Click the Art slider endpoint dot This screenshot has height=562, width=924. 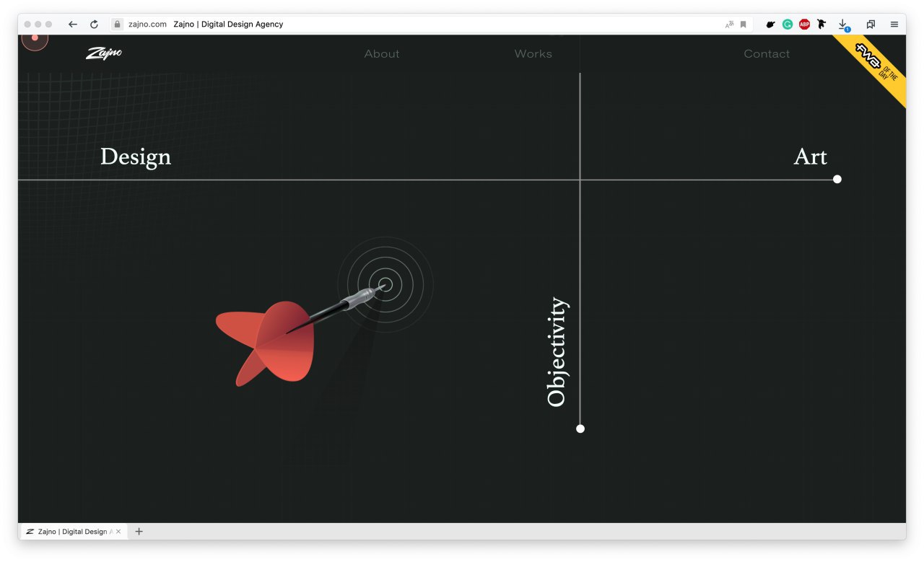coord(837,179)
